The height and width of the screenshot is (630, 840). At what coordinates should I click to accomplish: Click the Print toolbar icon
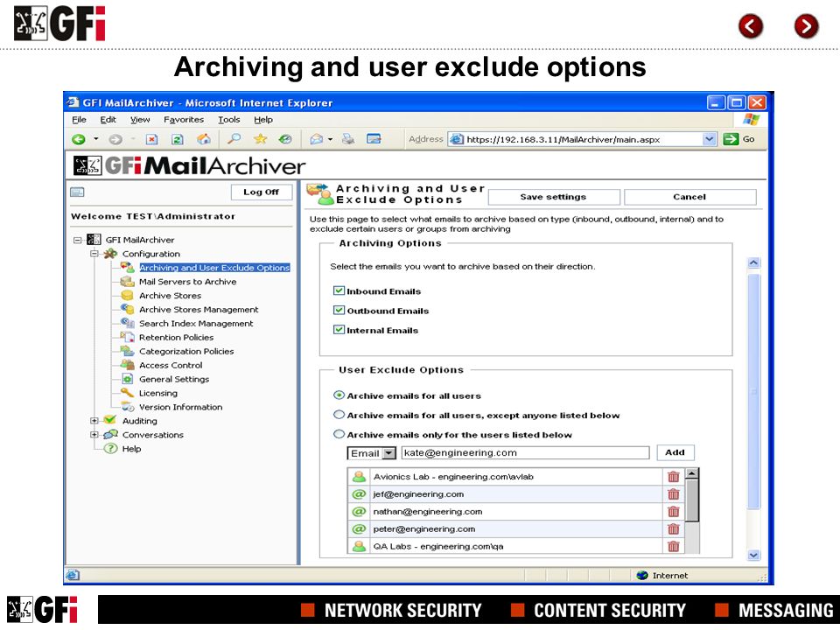tap(348, 139)
